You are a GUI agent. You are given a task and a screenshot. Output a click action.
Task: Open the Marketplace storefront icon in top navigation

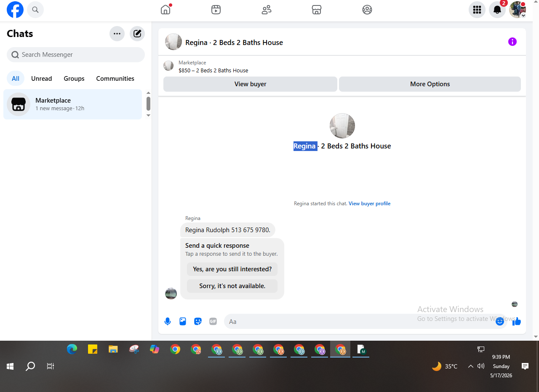coord(317,10)
